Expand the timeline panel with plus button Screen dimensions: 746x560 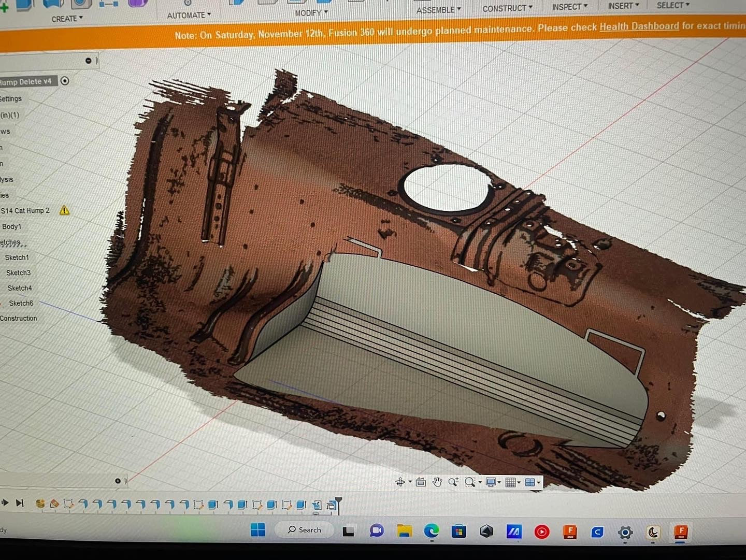coord(118,481)
